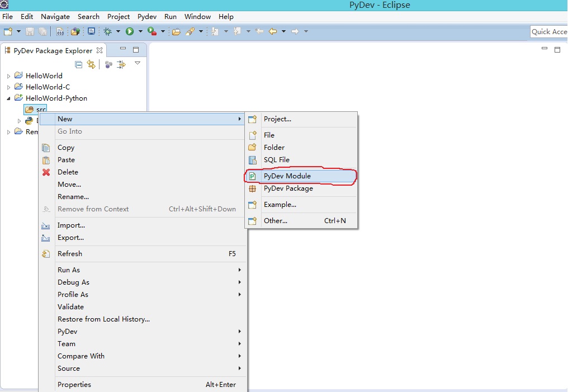This screenshot has width=568, height=392.
Task: Expand the HelloWorld project
Action: [9, 76]
